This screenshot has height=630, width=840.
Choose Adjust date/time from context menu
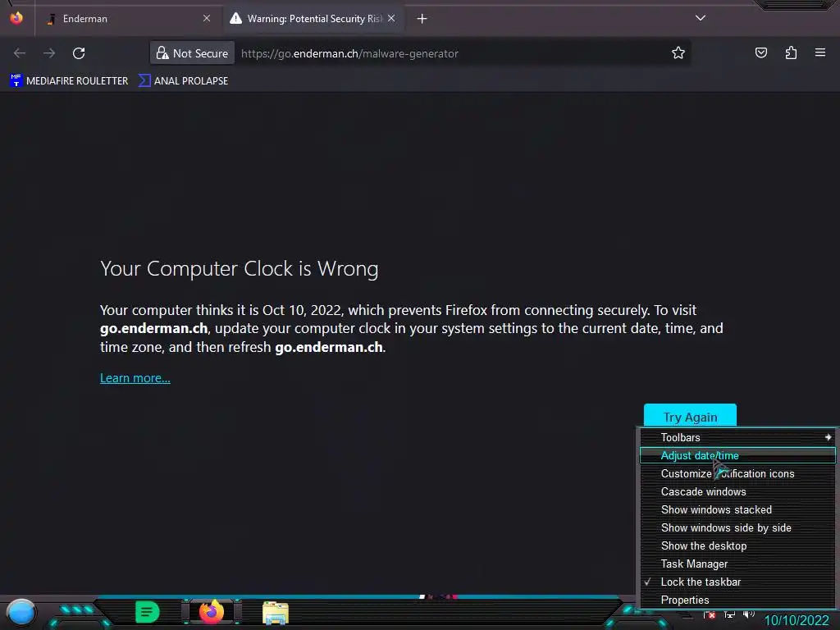click(x=737, y=456)
